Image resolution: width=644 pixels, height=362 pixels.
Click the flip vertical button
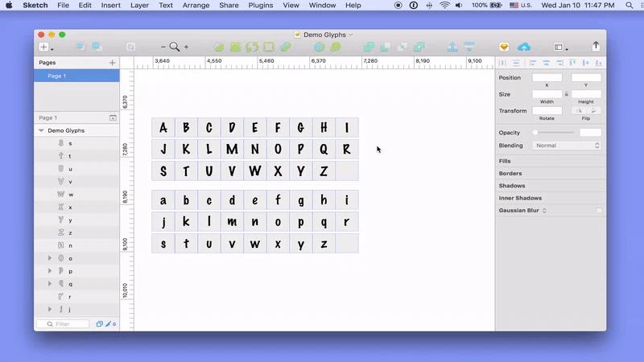click(594, 110)
